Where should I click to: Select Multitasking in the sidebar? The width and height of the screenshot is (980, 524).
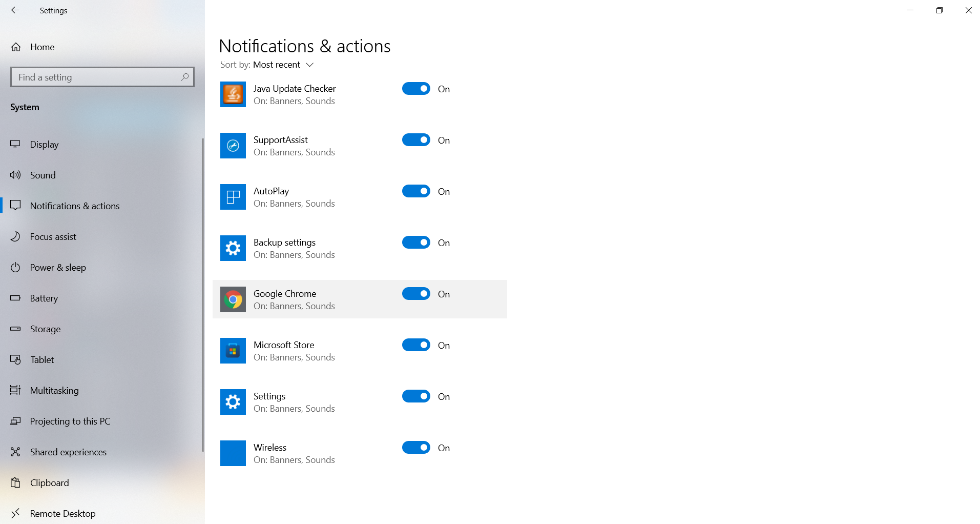pos(102,390)
